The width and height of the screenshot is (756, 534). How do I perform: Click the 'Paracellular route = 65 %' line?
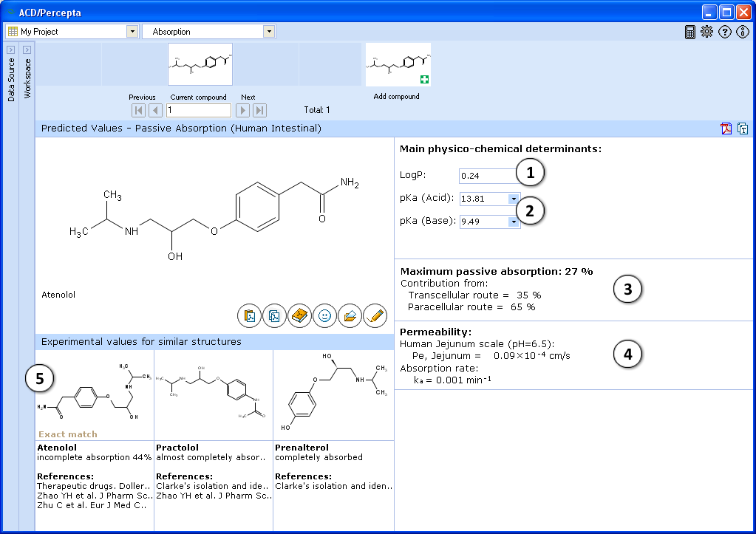pos(471,307)
